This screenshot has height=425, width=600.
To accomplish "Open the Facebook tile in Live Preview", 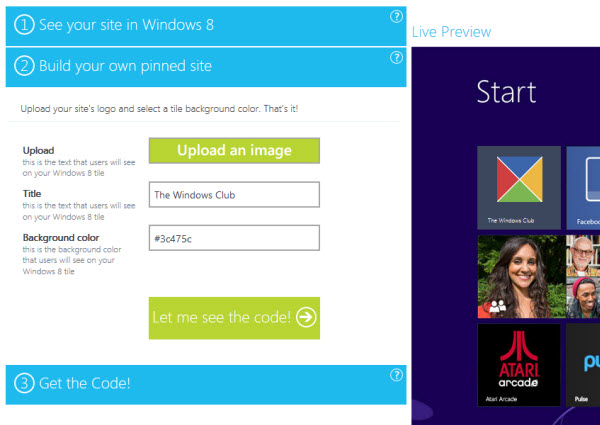I will point(583,187).
